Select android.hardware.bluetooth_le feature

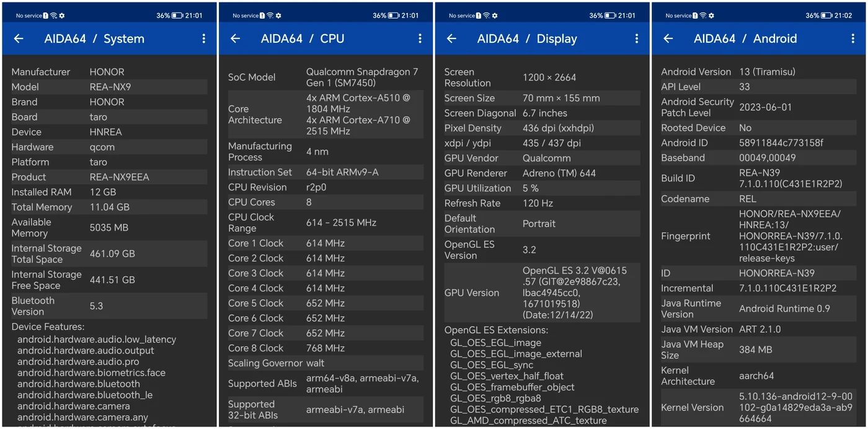85,395
